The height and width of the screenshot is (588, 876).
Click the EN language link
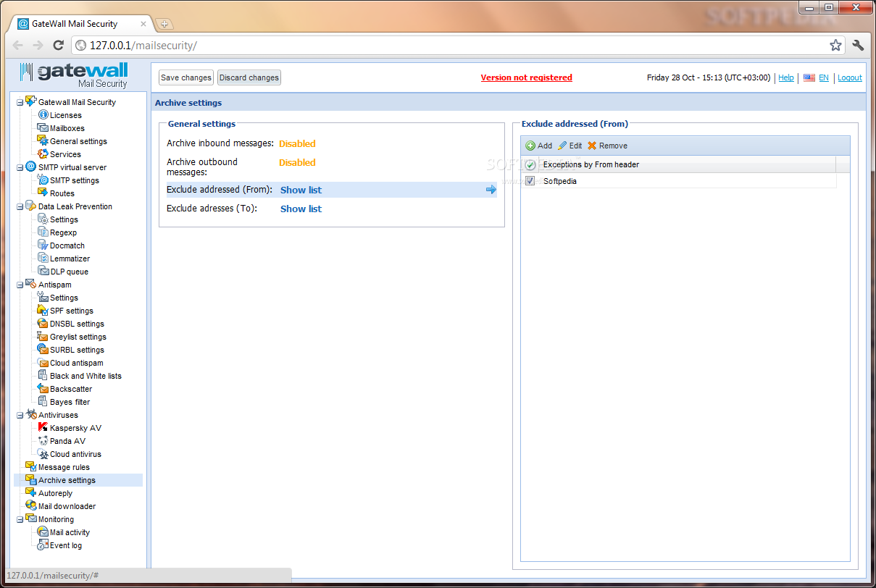click(824, 77)
